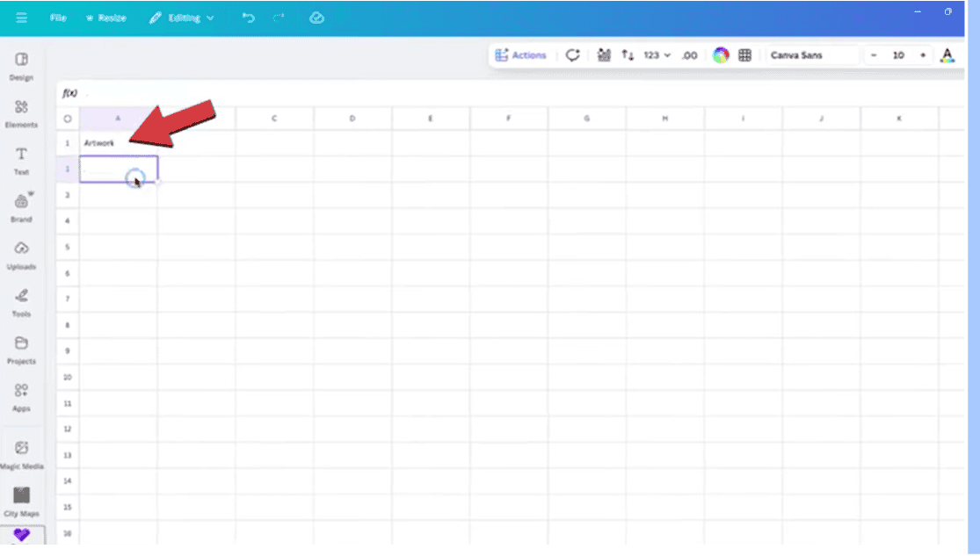Image resolution: width=980 pixels, height=556 pixels.
Task: Increase font size with plus button
Action: [x=923, y=55]
